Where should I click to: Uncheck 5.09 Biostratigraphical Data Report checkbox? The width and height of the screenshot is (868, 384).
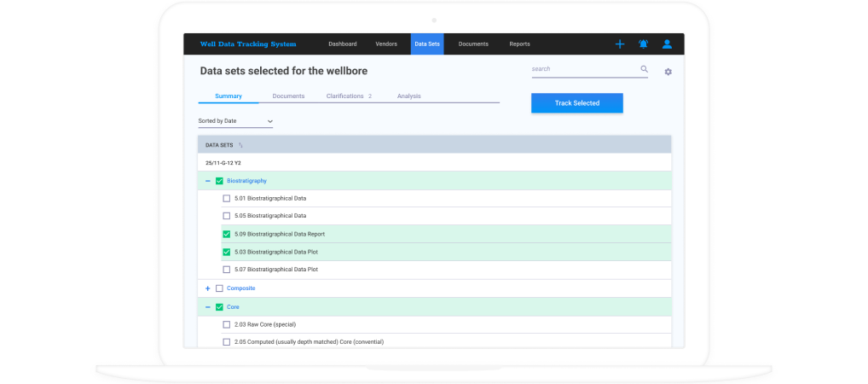click(227, 234)
